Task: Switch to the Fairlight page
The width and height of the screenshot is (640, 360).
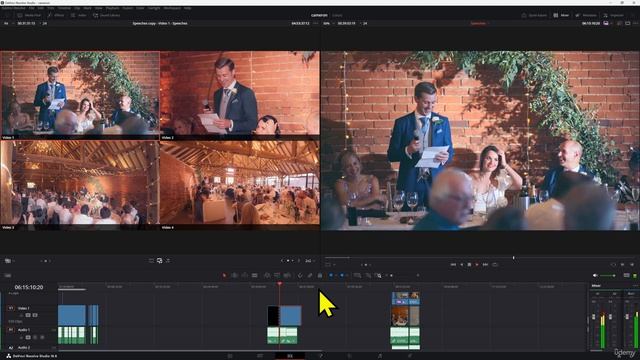Action: click(x=380, y=356)
